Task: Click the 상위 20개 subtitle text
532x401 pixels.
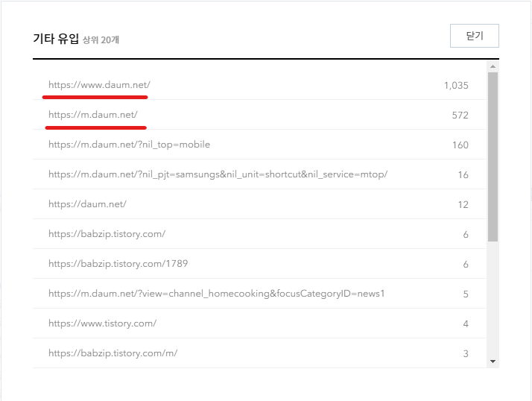Action: (101, 40)
